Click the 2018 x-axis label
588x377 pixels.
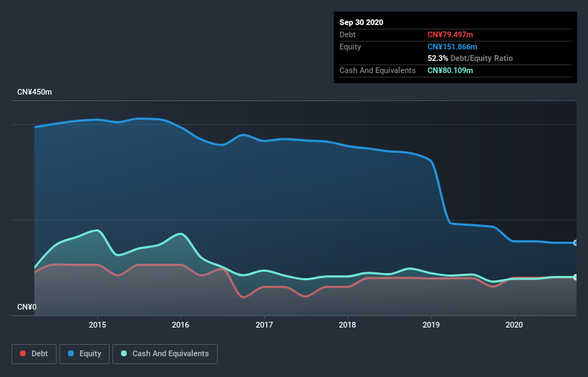coord(347,325)
